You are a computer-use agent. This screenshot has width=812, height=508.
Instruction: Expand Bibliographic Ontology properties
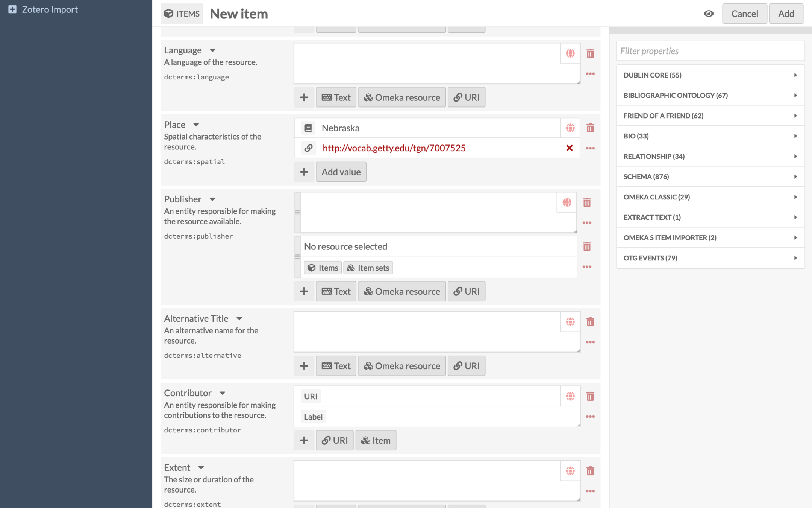click(x=710, y=95)
